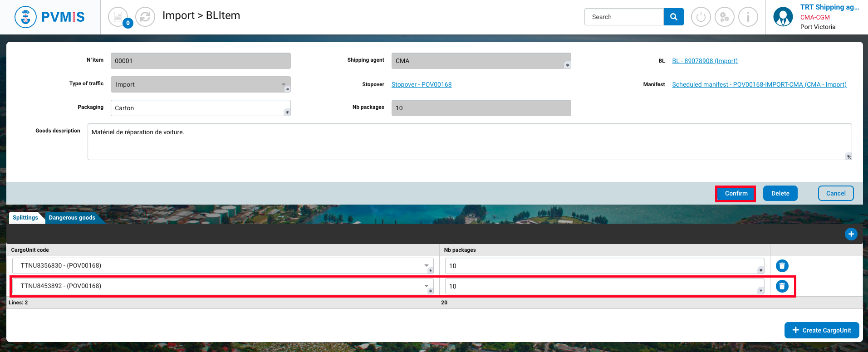Select the Splittings tab
This screenshot has width=868, height=352.
coord(25,218)
